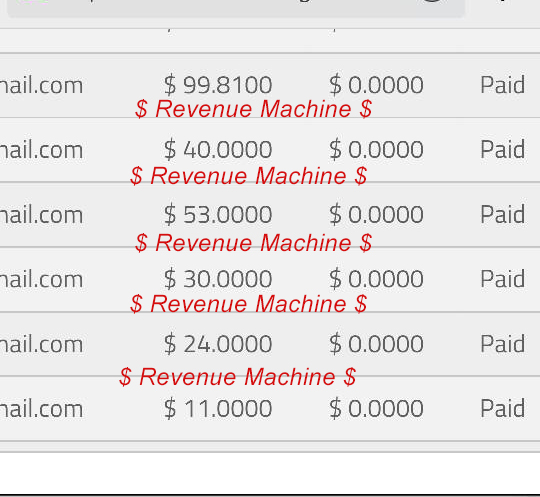Click Paid status in the 53.0000 row
The width and height of the screenshot is (540, 497).
click(503, 214)
